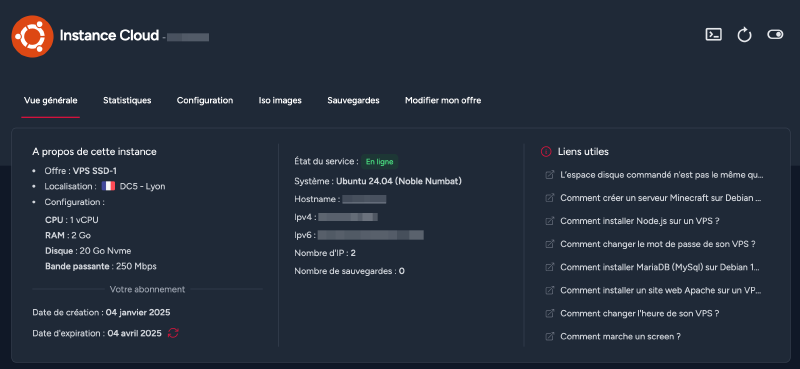
Task: Go to the Iso images tab
Action: coord(280,101)
